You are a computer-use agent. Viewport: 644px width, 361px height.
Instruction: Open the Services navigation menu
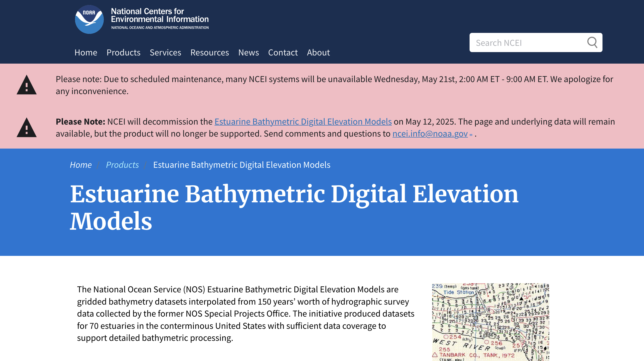click(x=165, y=52)
